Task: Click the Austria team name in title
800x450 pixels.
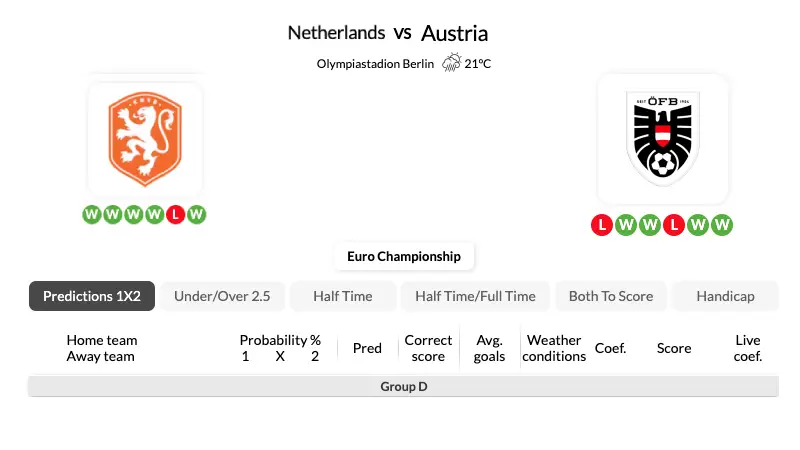Action: (454, 34)
